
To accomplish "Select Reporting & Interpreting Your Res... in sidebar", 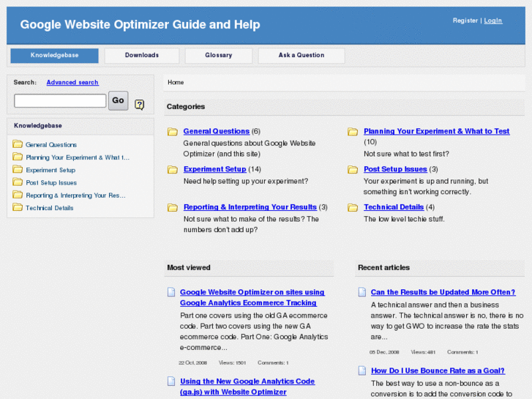I will click(75, 195).
